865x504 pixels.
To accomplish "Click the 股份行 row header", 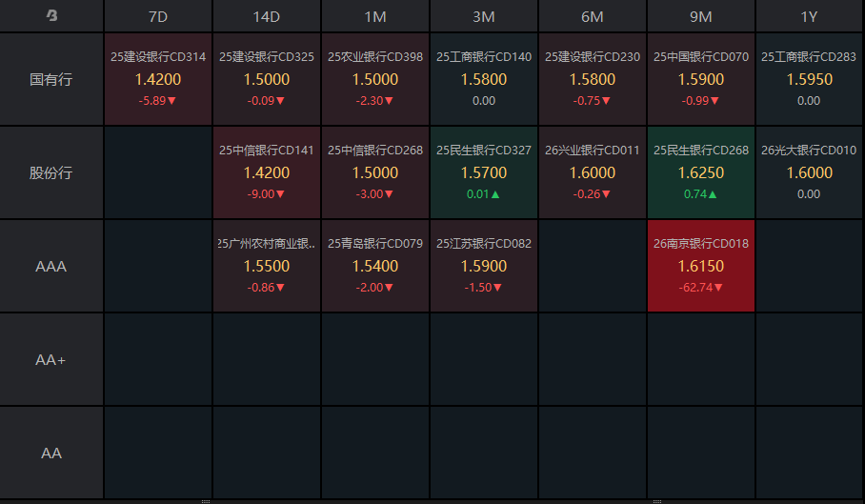I will (51, 173).
